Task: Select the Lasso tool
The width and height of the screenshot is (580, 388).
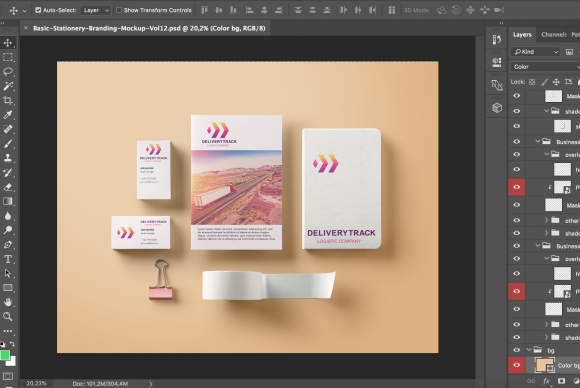Action: tap(8, 71)
